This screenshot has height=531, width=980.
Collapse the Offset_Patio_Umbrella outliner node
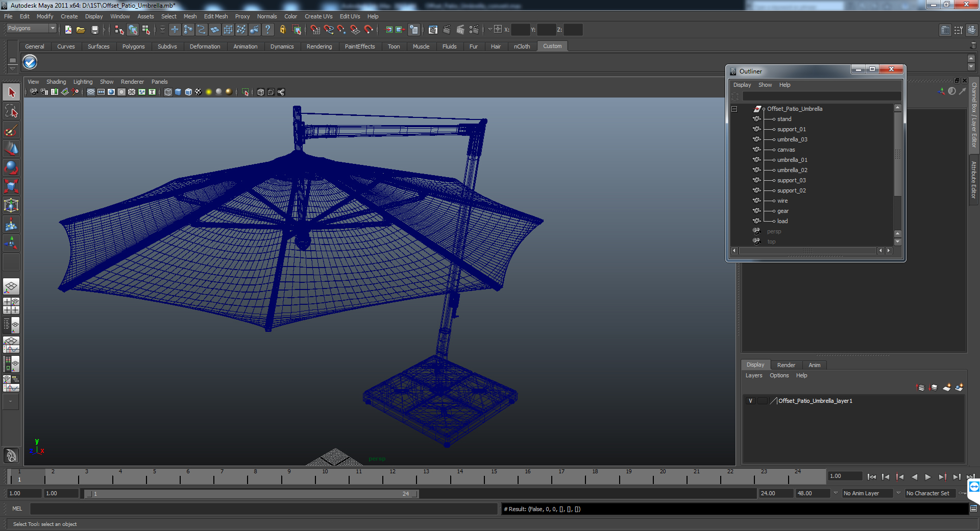(x=734, y=109)
